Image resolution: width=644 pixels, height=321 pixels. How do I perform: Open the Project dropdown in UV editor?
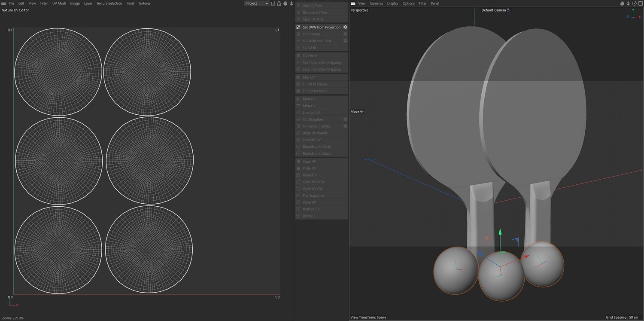pos(257,3)
